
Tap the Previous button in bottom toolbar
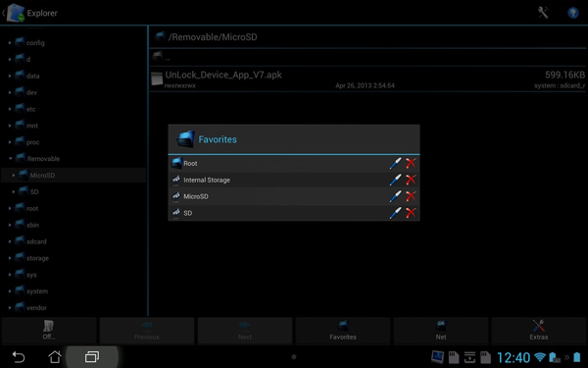(x=147, y=331)
